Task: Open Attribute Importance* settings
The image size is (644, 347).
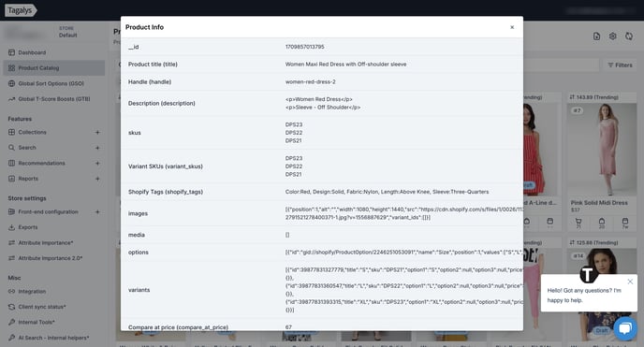Action: click(x=46, y=243)
